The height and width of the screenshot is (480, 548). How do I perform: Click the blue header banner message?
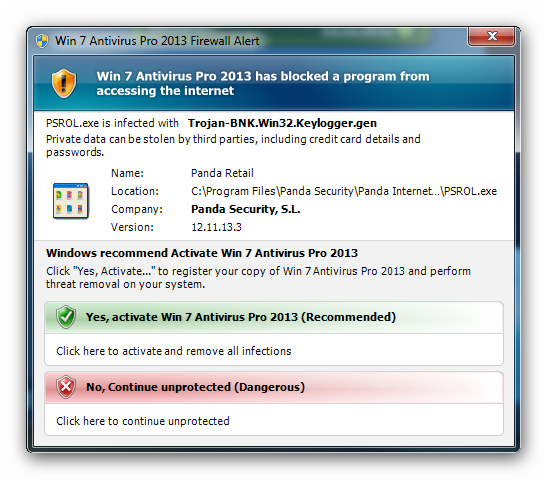263,83
